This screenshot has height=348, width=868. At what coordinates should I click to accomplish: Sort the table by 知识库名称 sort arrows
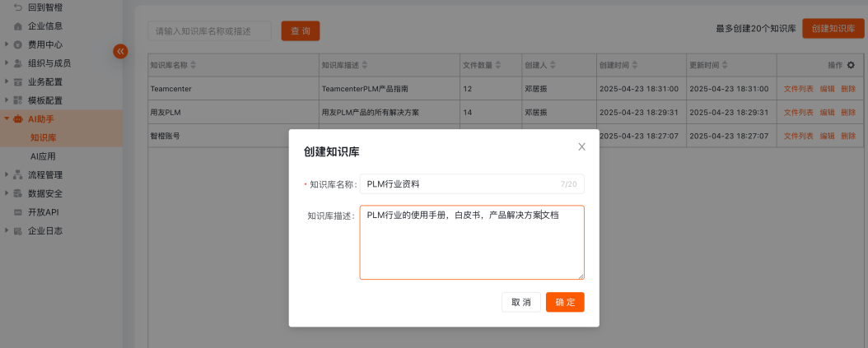point(194,65)
